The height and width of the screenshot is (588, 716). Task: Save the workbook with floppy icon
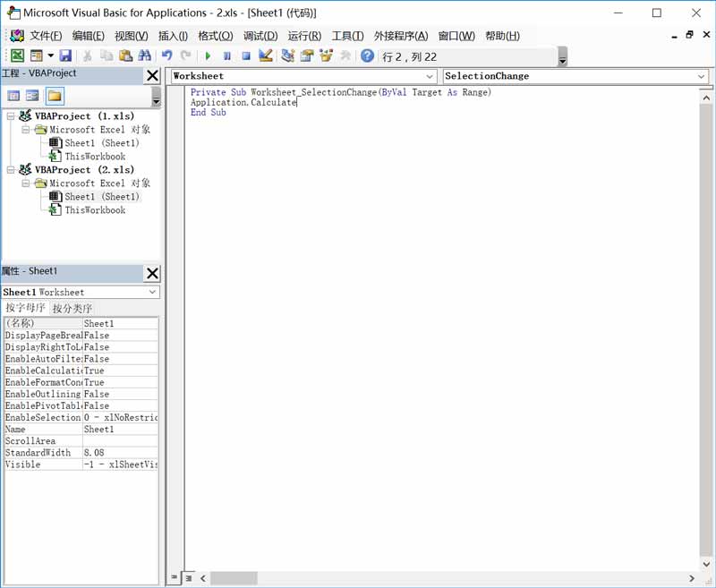65,55
